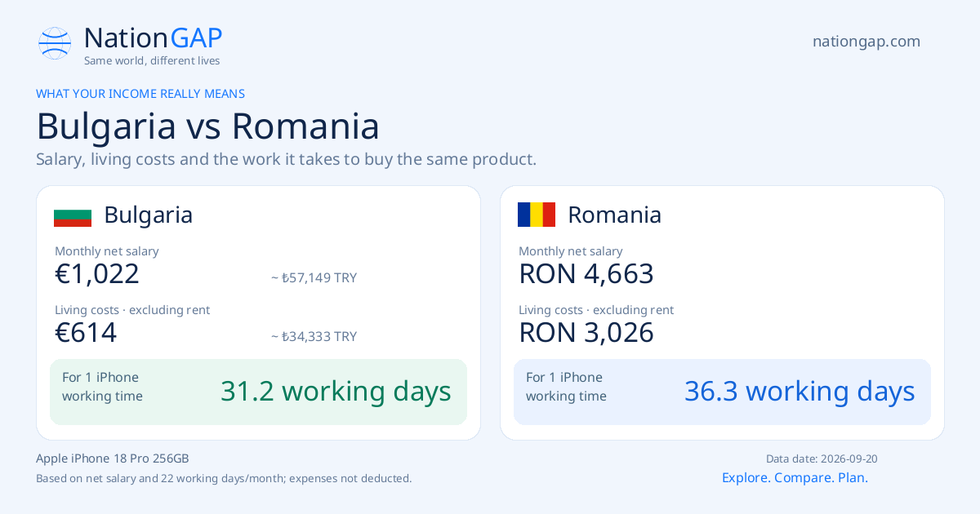Click the Romania flag icon
980x514 pixels.
(x=537, y=215)
